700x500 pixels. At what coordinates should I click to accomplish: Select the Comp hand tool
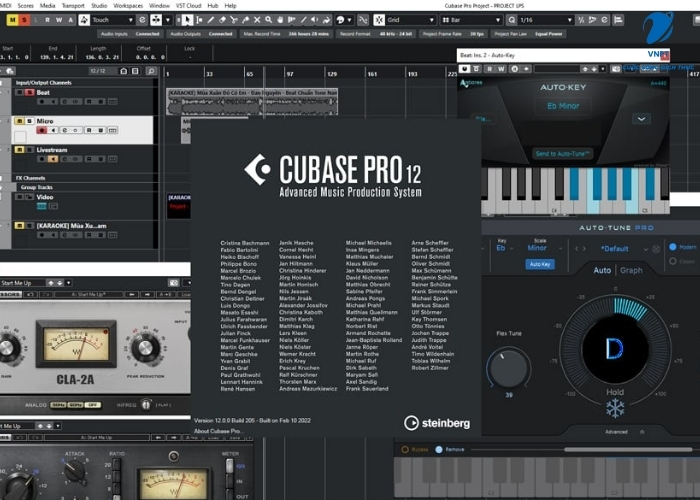[280, 20]
